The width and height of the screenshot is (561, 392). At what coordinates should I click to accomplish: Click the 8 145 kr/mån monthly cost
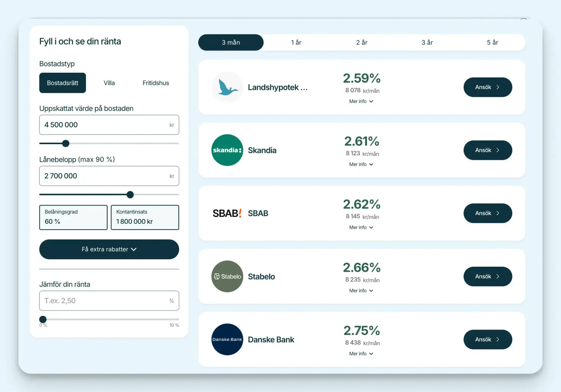click(362, 217)
